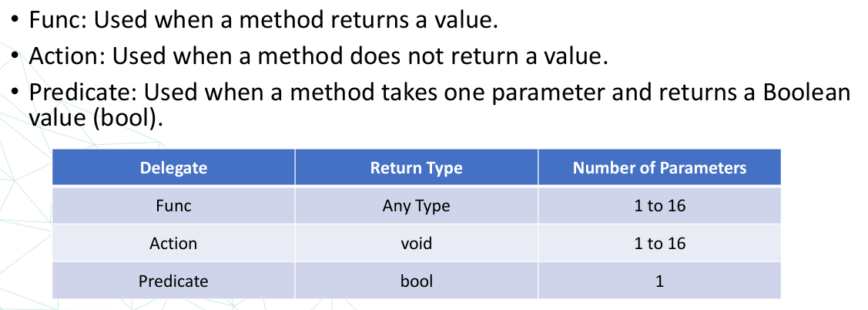The image size is (868, 310).
Task: Select the Func cell in table
Action: [174, 206]
